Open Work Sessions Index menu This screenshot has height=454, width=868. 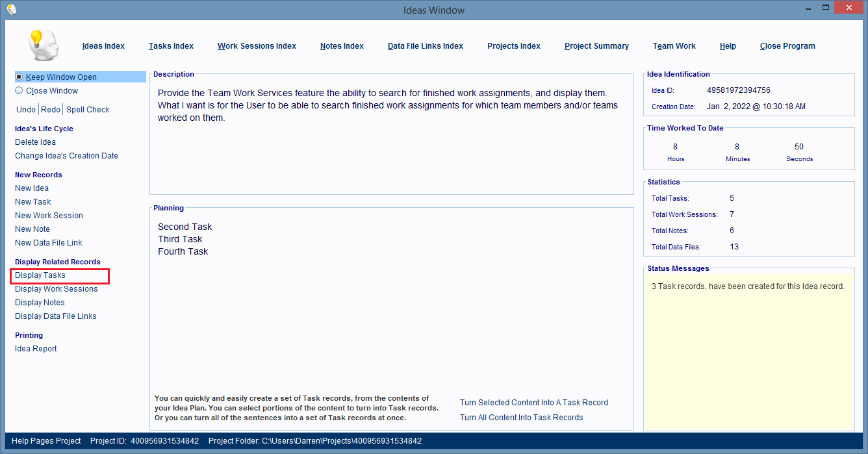tap(257, 46)
